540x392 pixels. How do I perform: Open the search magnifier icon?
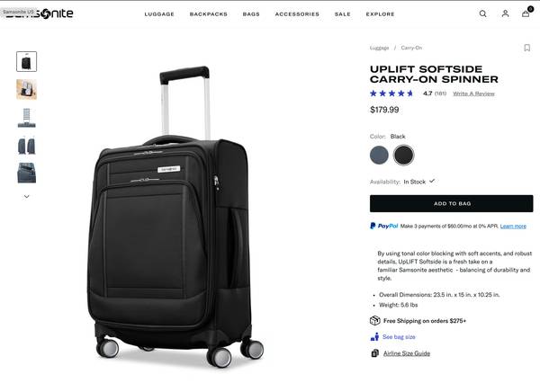pos(482,13)
